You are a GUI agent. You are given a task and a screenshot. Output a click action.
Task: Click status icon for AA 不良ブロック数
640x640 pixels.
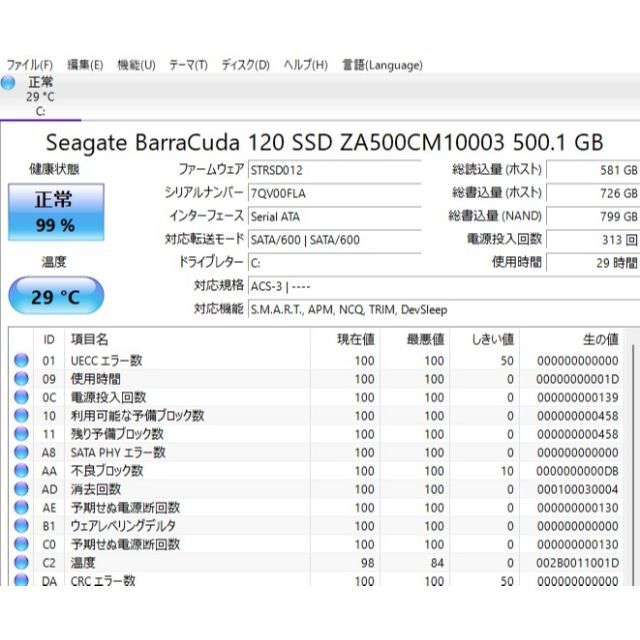(x=21, y=471)
